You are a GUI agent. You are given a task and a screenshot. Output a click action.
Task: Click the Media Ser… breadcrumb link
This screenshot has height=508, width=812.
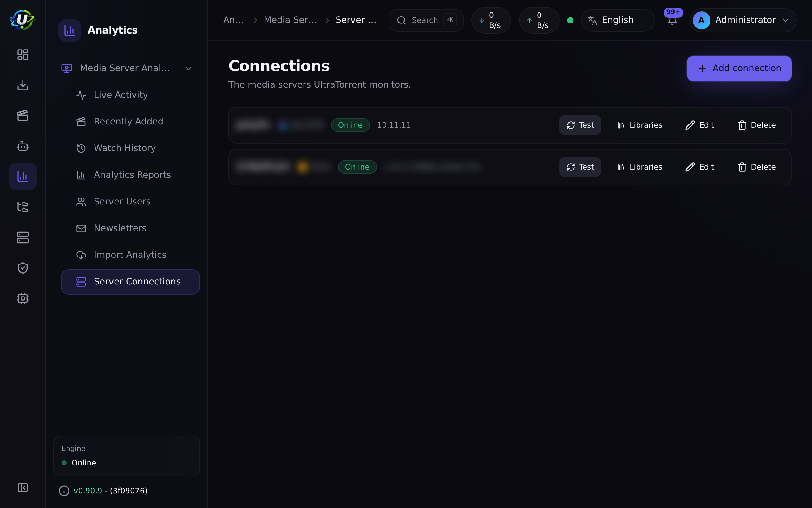coord(290,20)
